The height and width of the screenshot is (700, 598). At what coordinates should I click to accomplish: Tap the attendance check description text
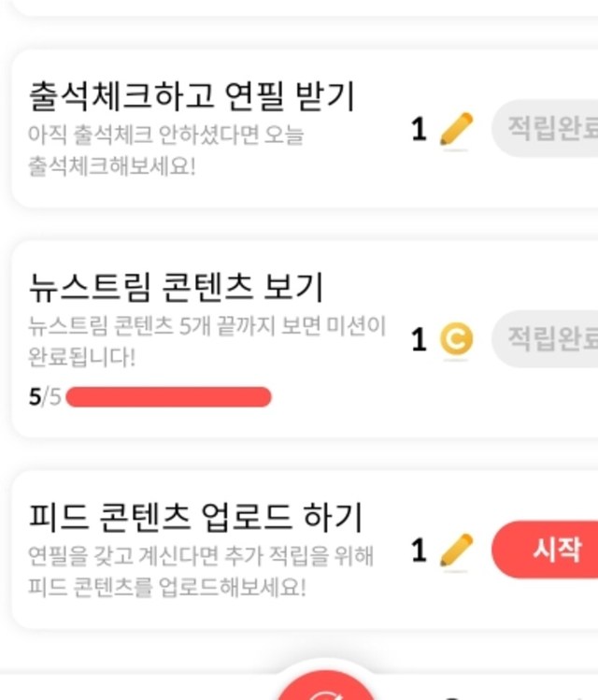166,149
